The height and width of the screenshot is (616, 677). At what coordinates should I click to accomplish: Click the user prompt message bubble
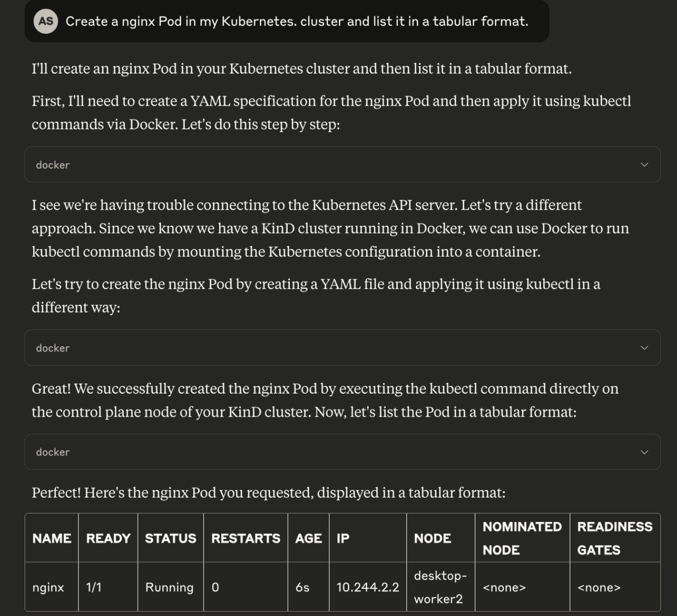click(297, 21)
